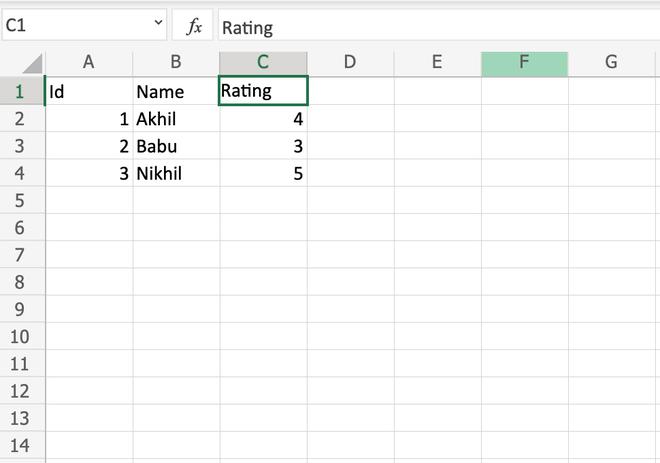
Task: Select column A header
Action: [88, 63]
